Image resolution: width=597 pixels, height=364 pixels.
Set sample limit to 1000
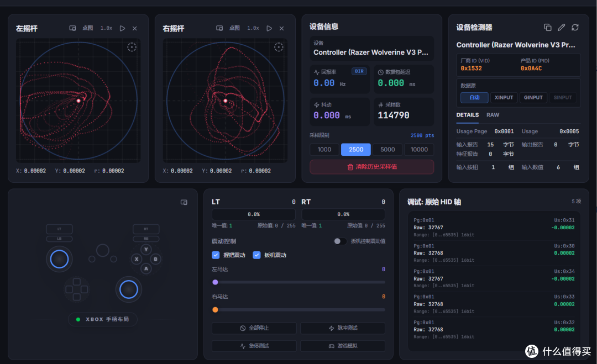click(324, 150)
